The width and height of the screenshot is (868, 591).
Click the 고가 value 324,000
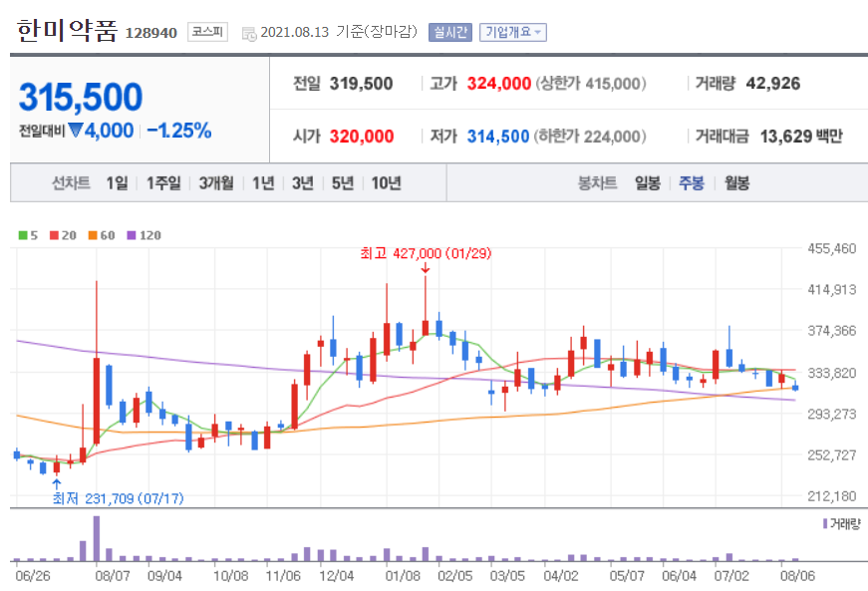(x=498, y=84)
